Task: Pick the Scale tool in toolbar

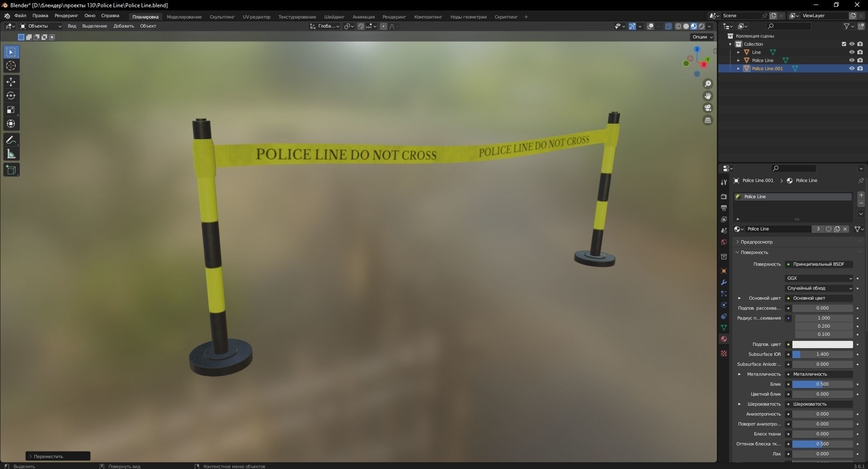Action: [x=11, y=110]
